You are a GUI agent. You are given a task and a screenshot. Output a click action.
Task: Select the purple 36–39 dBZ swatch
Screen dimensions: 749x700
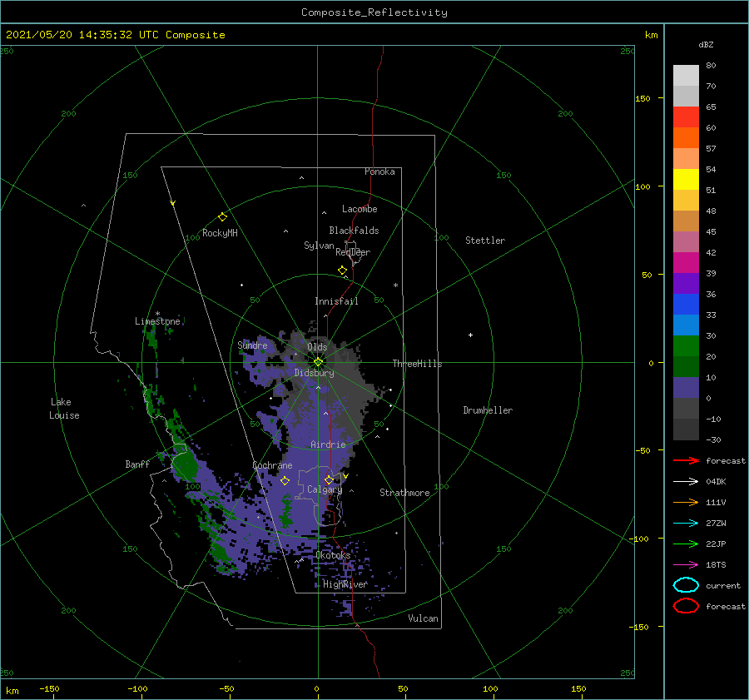coord(686,284)
